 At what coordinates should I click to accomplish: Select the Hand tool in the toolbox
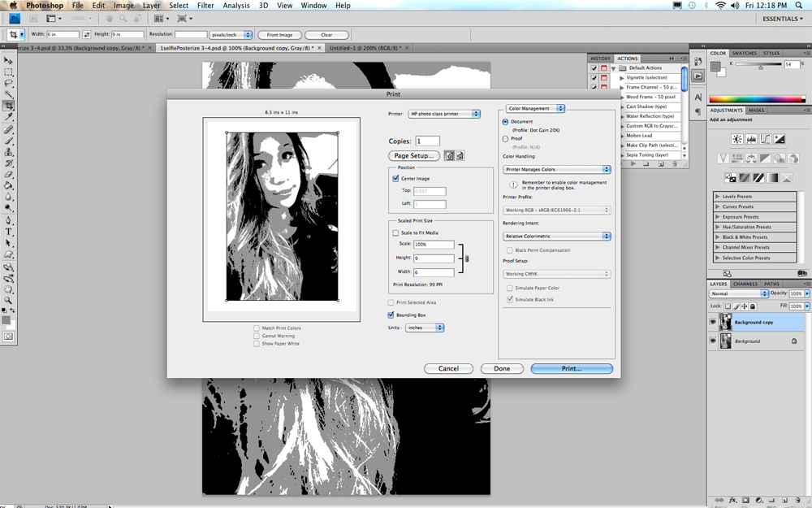pos(8,289)
